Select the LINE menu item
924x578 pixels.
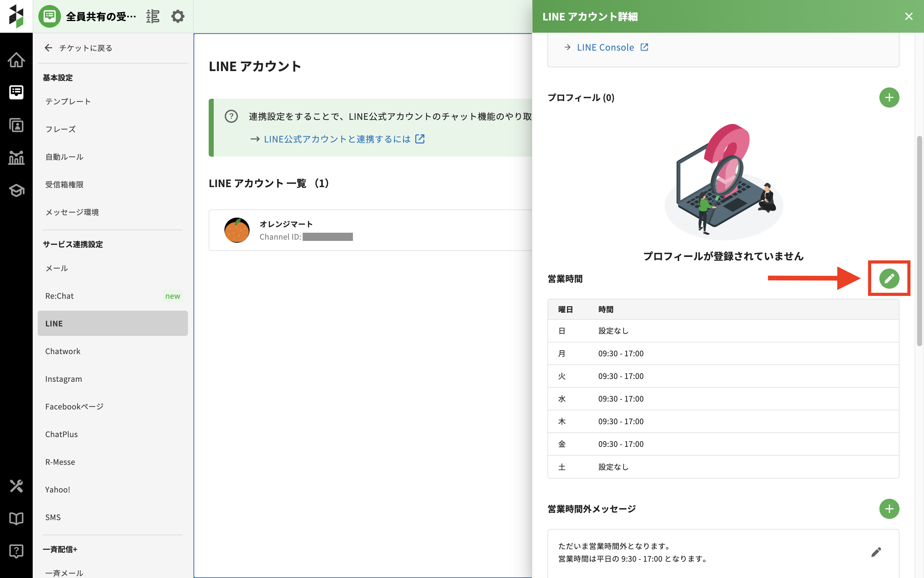[113, 323]
